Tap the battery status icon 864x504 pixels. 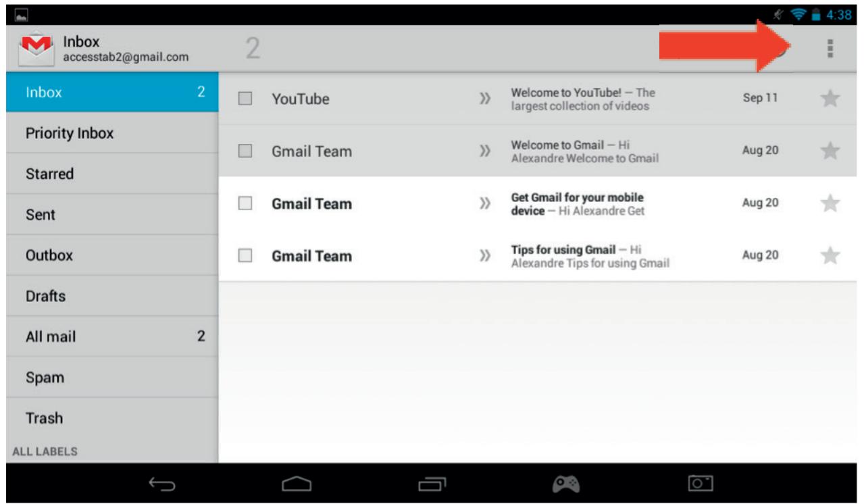click(817, 14)
